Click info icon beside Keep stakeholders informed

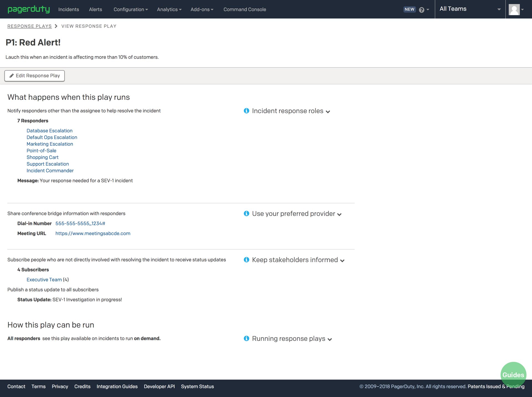pos(246,260)
